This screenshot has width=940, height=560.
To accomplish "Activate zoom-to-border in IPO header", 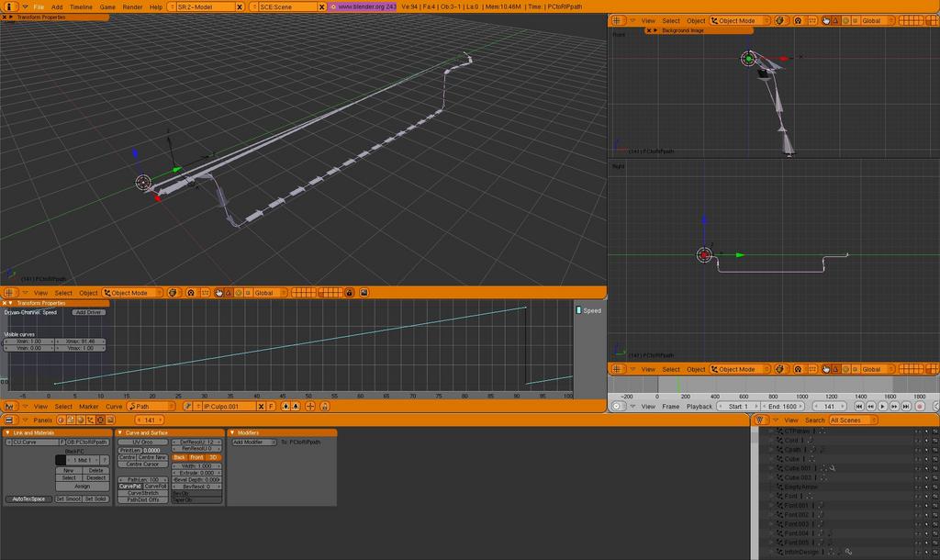I will tap(310, 407).
